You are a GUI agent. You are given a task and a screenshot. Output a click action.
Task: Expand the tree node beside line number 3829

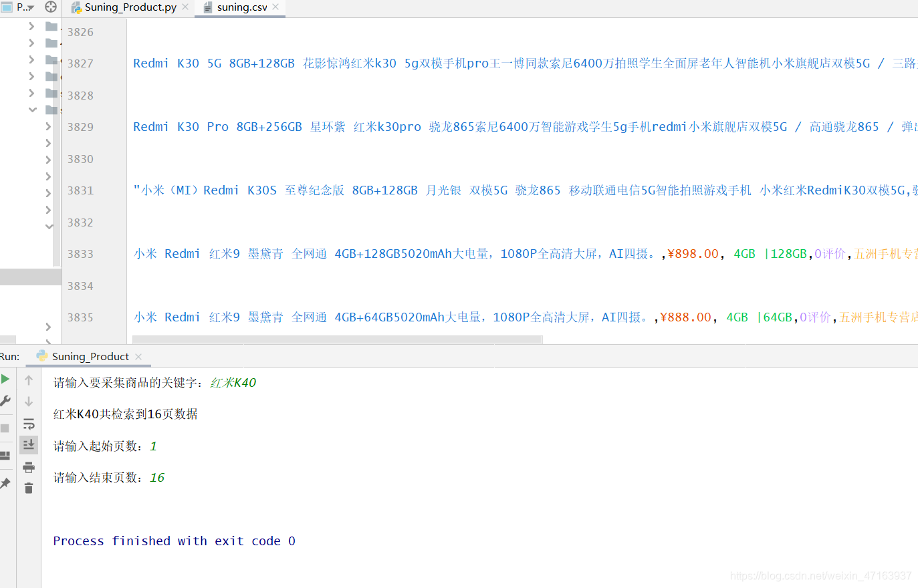tap(48, 126)
